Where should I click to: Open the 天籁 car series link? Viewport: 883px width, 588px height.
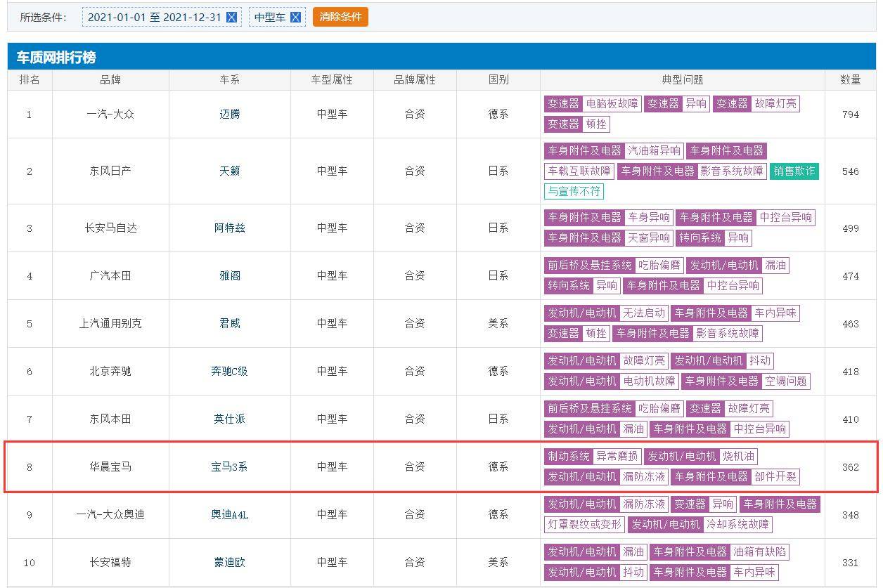click(229, 171)
